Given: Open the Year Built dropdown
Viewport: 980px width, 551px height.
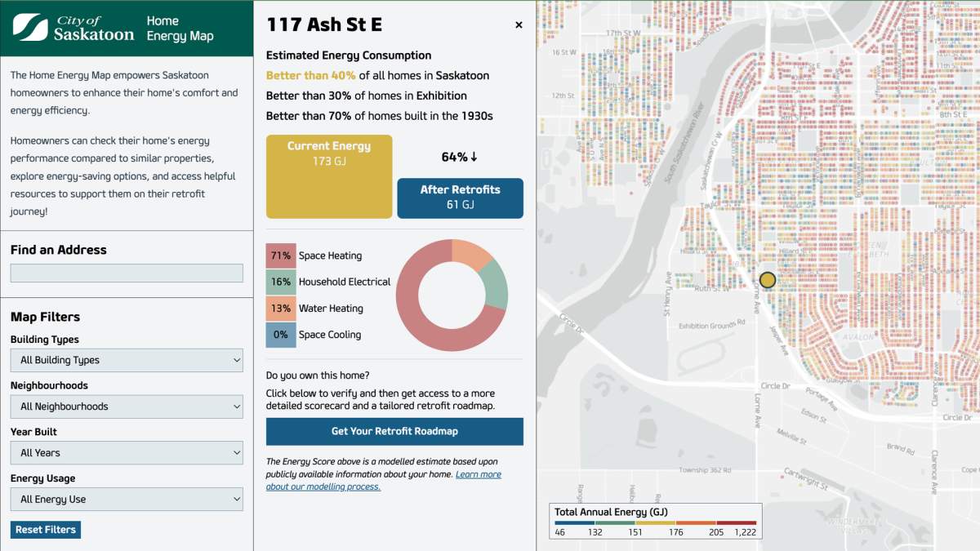Looking at the screenshot, I should coord(127,452).
